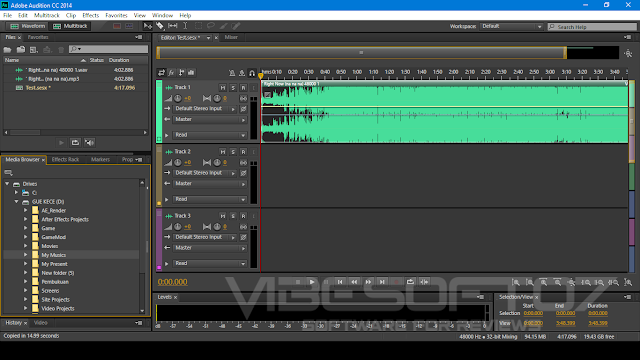Image resolution: width=640 pixels, height=360 pixels.
Task: Solo Track 3
Action: click(x=233, y=216)
